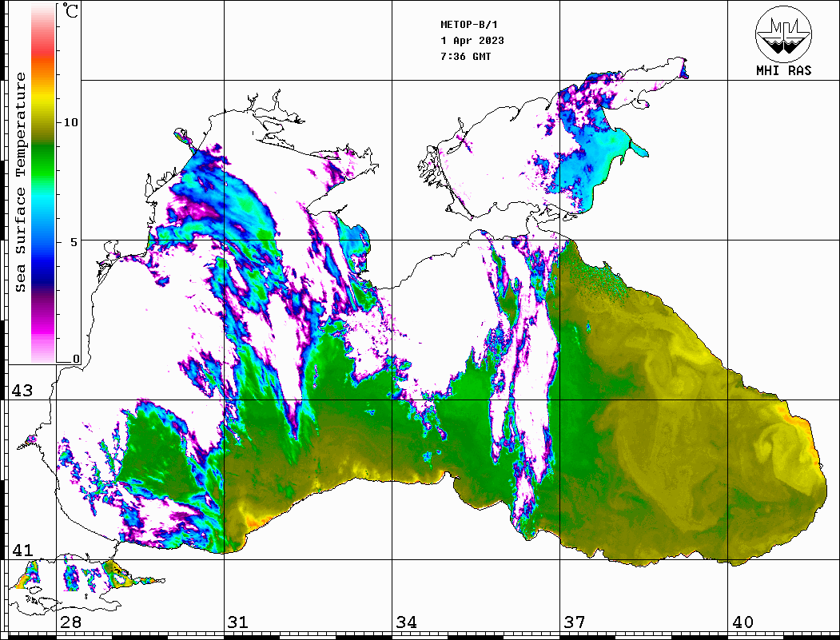Click the longitude label 34
This screenshot has width=840, height=640.
coord(406,622)
